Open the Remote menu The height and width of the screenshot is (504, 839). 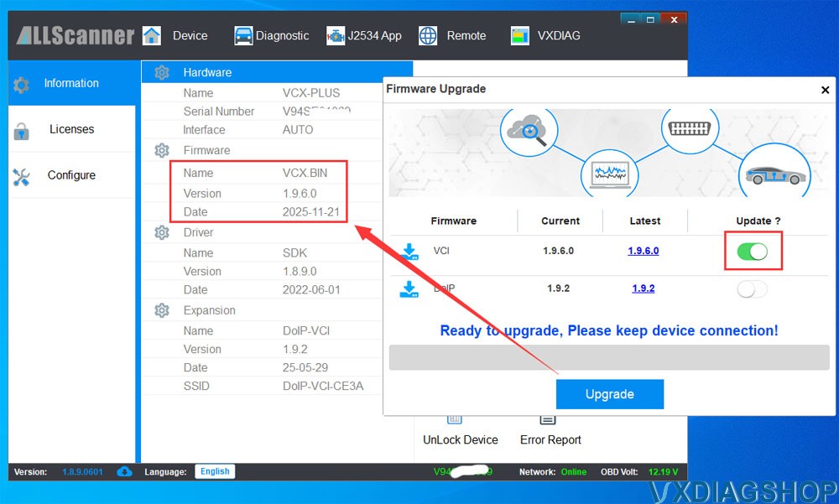(x=466, y=36)
